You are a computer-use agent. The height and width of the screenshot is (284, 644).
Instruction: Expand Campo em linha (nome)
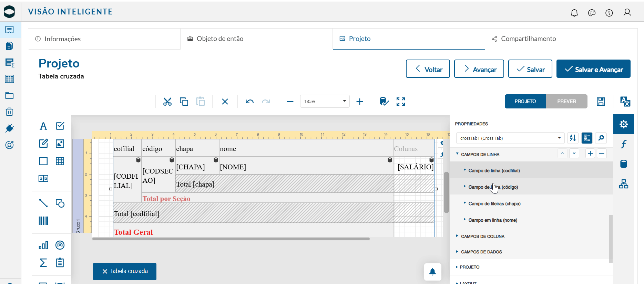tap(464, 220)
